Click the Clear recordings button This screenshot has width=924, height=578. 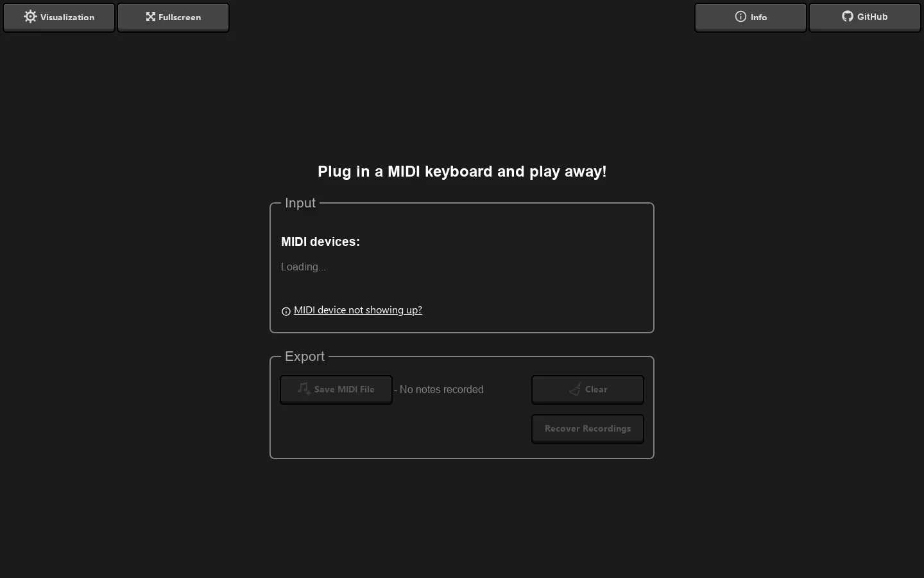588,390
